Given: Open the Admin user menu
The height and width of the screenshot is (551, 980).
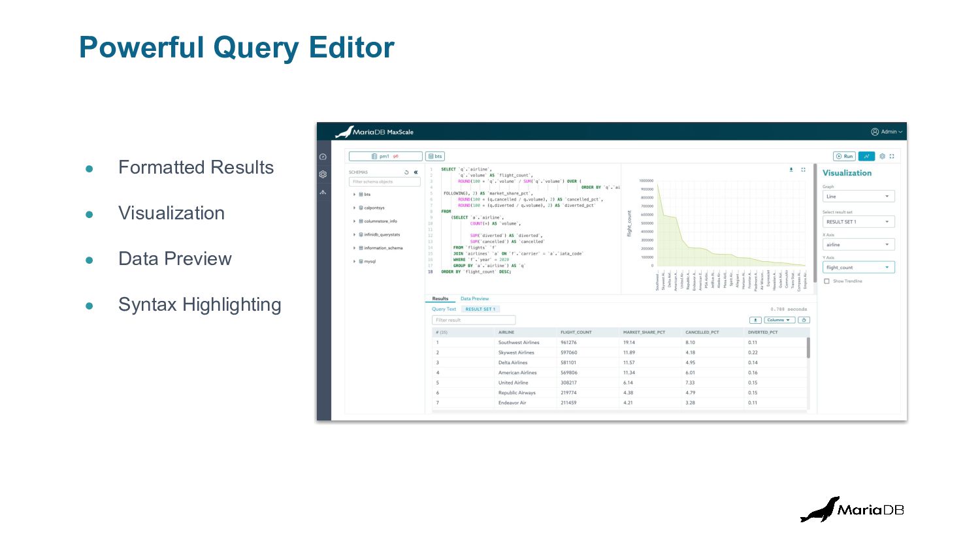Looking at the screenshot, I should [887, 132].
